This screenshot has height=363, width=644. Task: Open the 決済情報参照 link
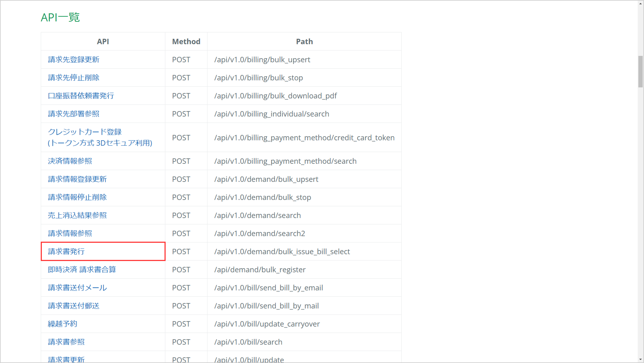(70, 161)
